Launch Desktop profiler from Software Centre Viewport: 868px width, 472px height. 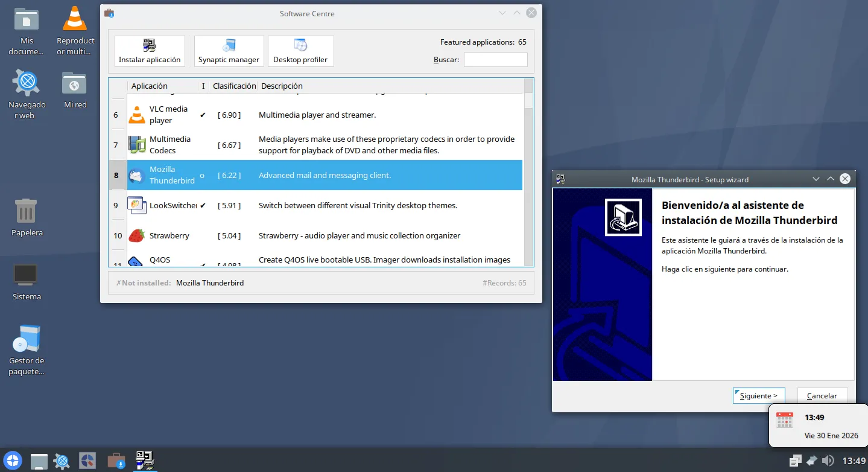coord(300,51)
